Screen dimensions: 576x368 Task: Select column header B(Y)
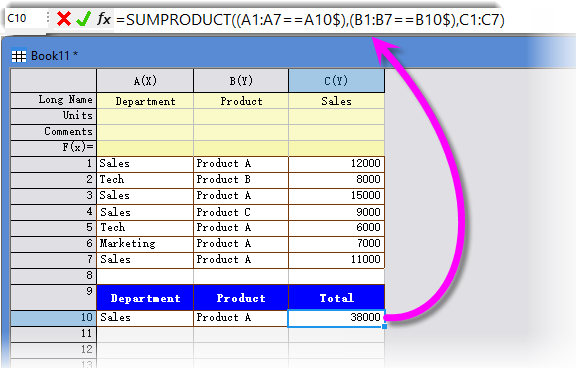(241, 80)
